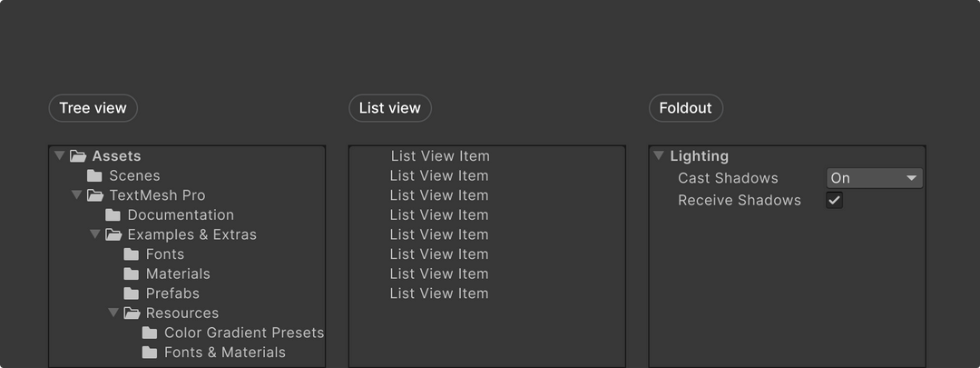Click the Color Gradient Presets folder icon
Image resolution: width=980 pixels, height=368 pixels.
(x=150, y=333)
